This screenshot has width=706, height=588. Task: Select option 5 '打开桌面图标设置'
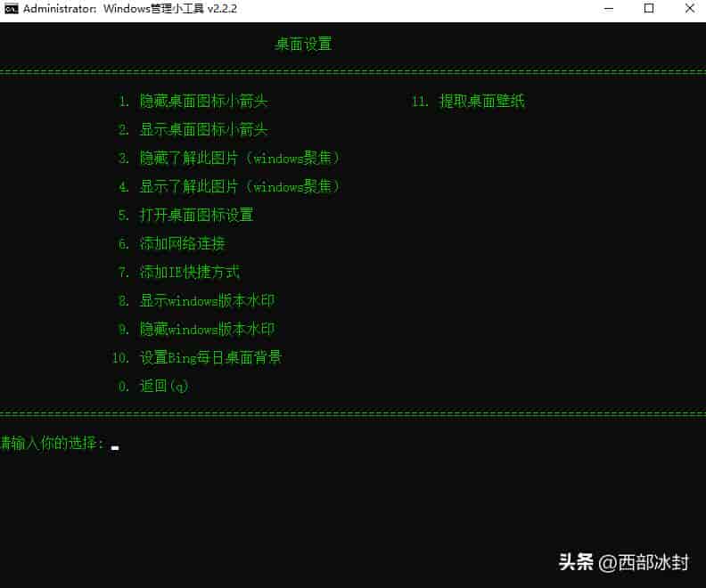(185, 215)
